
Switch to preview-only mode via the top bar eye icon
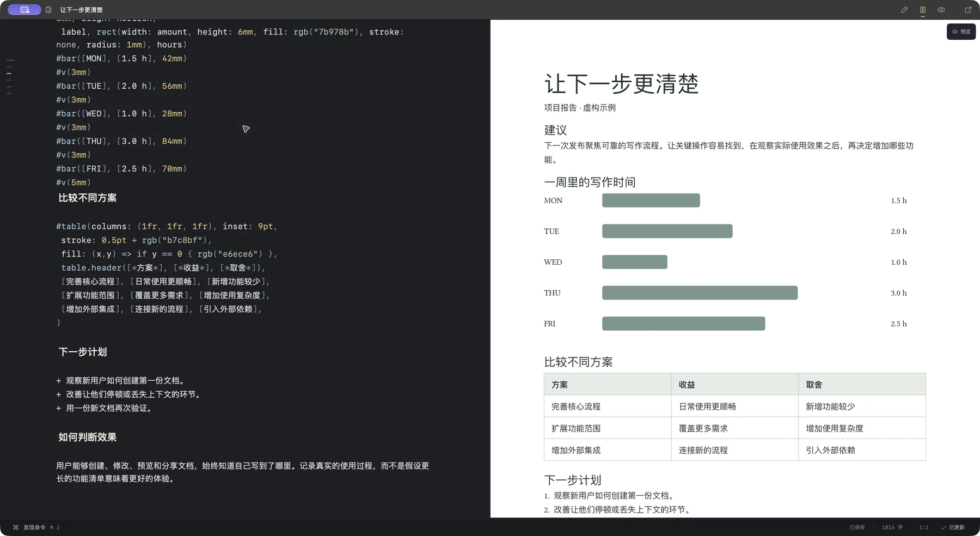click(941, 10)
